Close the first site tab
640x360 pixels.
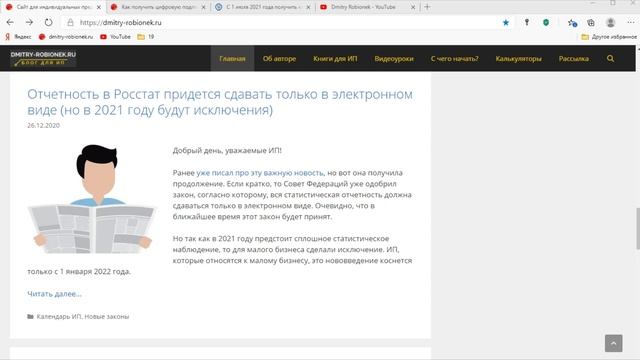[98, 7]
